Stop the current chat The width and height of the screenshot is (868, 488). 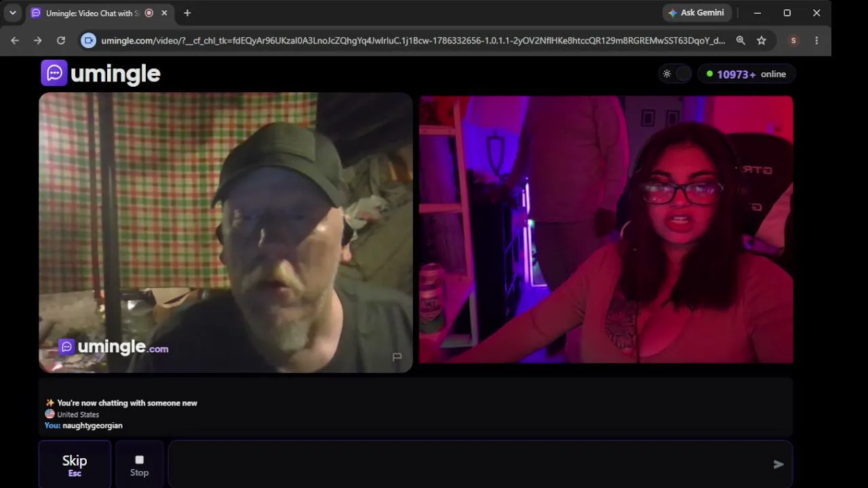click(140, 464)
